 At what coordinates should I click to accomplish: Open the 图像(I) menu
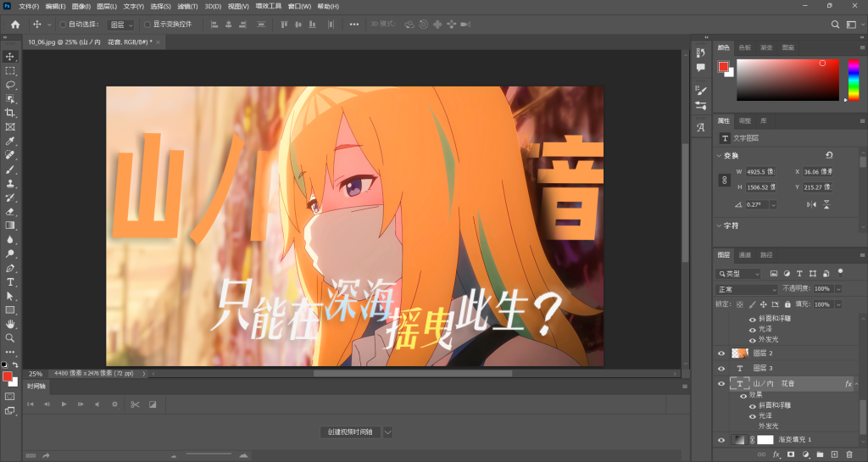[81, 6]
